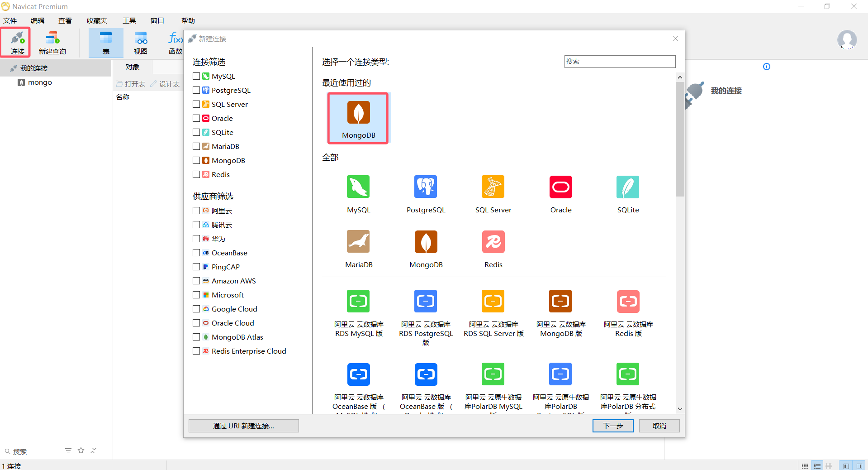Enable the Oracle Cloud vendor filter

coord(196,323)
